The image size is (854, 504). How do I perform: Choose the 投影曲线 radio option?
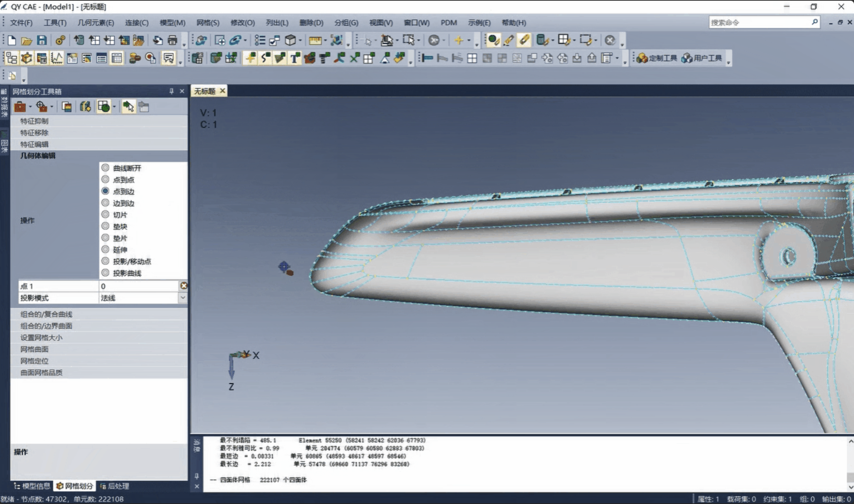point(105,273)
